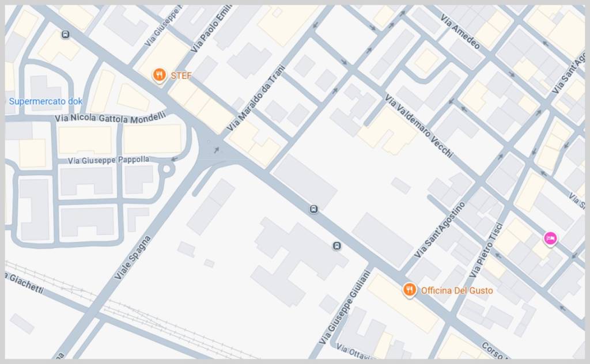
Task: Select the bus stop closest to Via Giuseppe Giuliani
Action: point(336,246)
